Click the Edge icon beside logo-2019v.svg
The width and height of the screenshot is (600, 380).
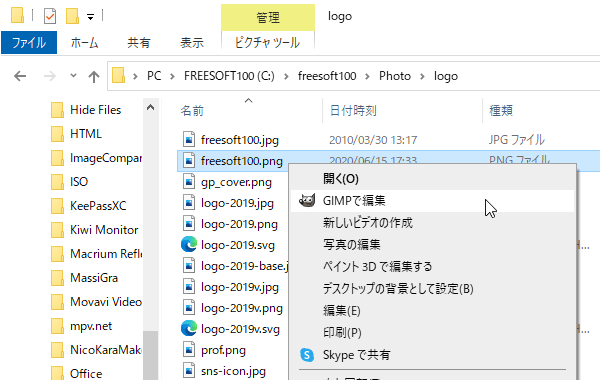(x=189, y=329)
